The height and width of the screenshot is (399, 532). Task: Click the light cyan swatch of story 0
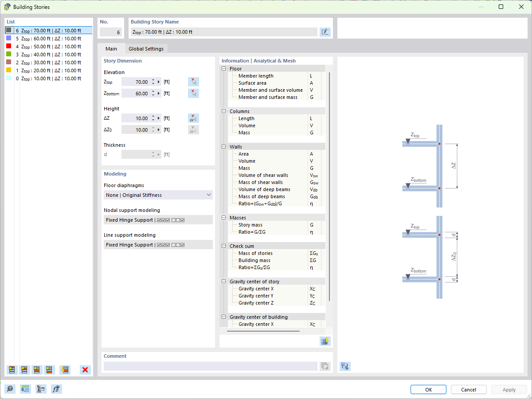pos(8,78)
